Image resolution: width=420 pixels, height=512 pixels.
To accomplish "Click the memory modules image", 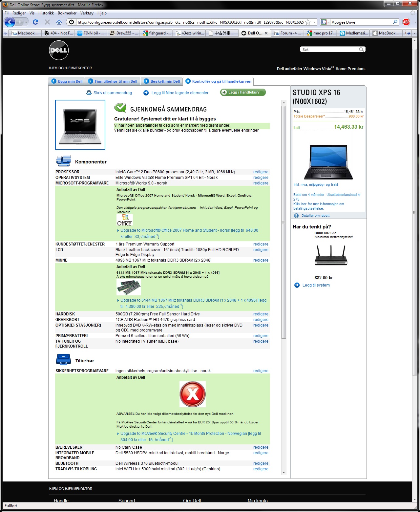I will [129, 287].
